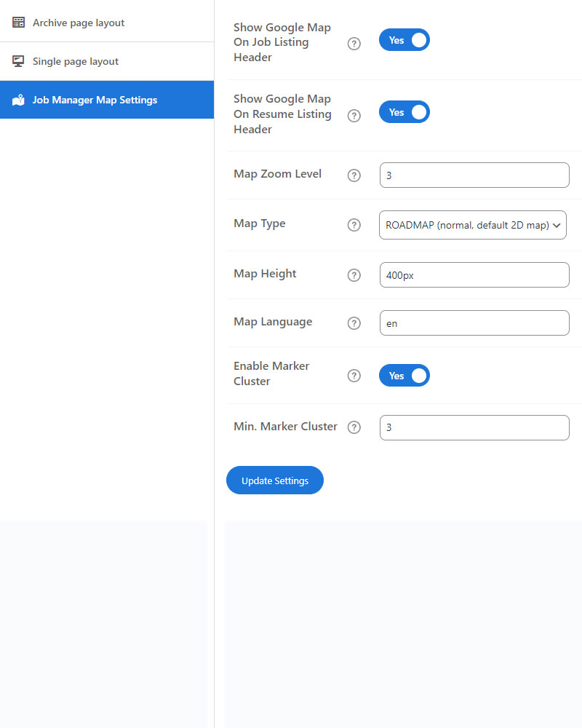Open the Map Type dropdown
The height and width of the screenshot is (728, 582).
tap(473, 225)
